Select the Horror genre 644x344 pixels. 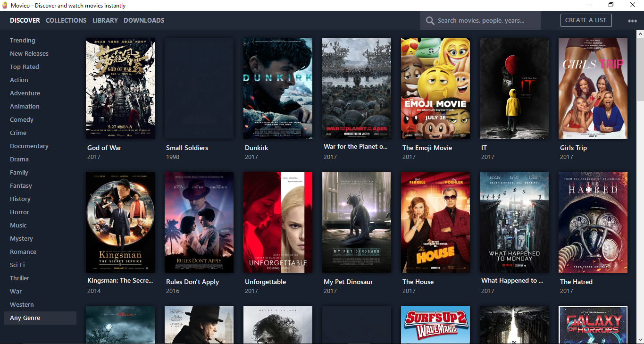(x=19, y=212)
